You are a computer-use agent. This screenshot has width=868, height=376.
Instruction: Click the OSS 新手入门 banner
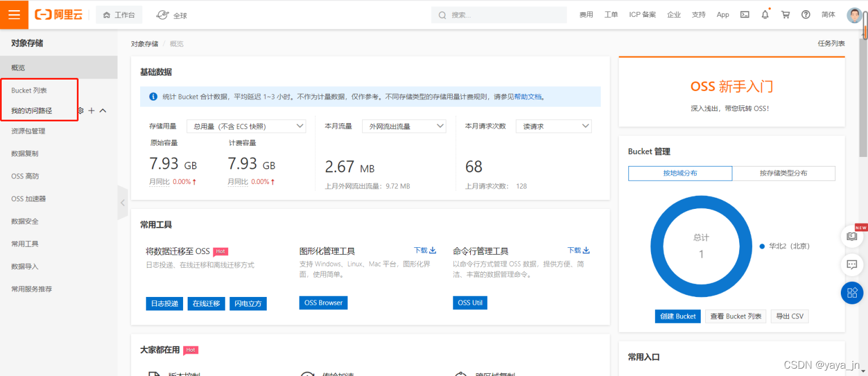(x=732, y=91)
